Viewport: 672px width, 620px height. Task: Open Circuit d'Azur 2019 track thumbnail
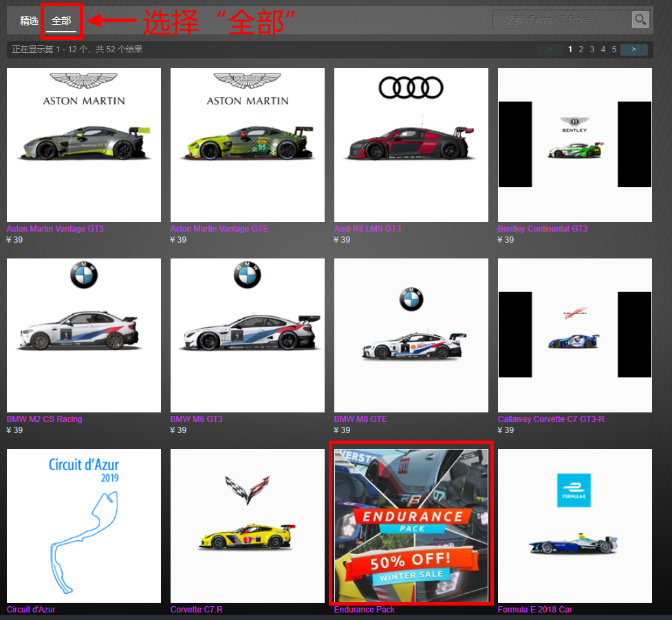[x=84, y=526]
